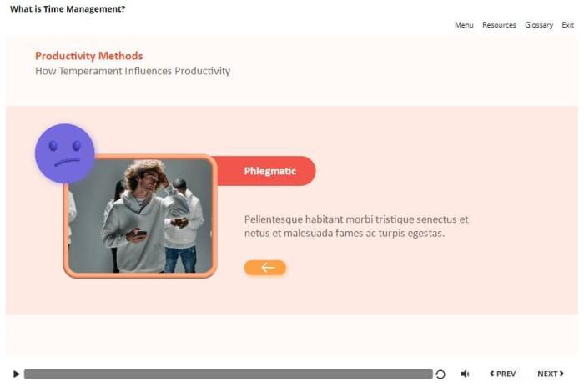Click the Productivity Methods heading
This screenshot has height=392, width=584.
[x=89, y=56]
